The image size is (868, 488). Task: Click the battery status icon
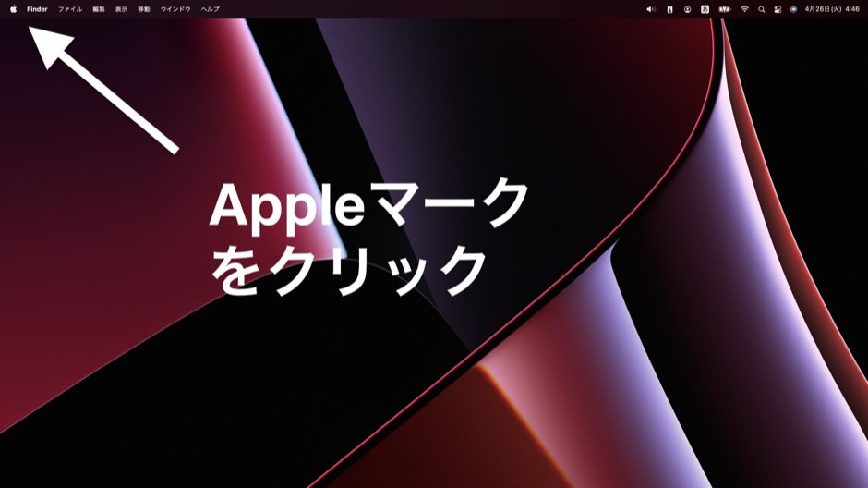pos(725,9)
